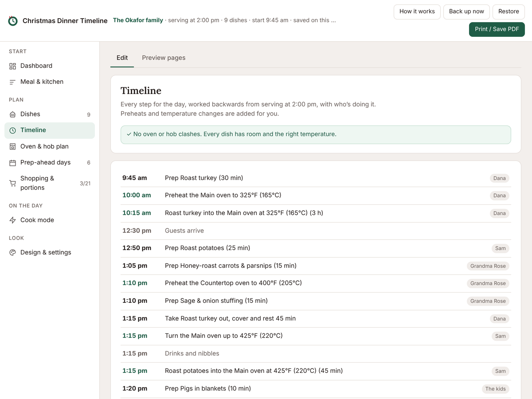Go to Meal & kitchen
This screenshot has width=532, height=399.
coord(50,82)
